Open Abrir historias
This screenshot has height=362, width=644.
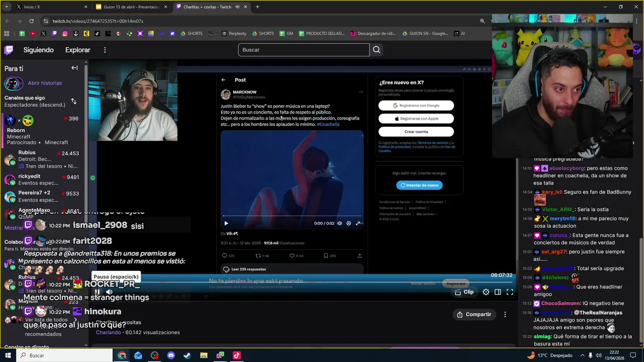tap(45, 83)
